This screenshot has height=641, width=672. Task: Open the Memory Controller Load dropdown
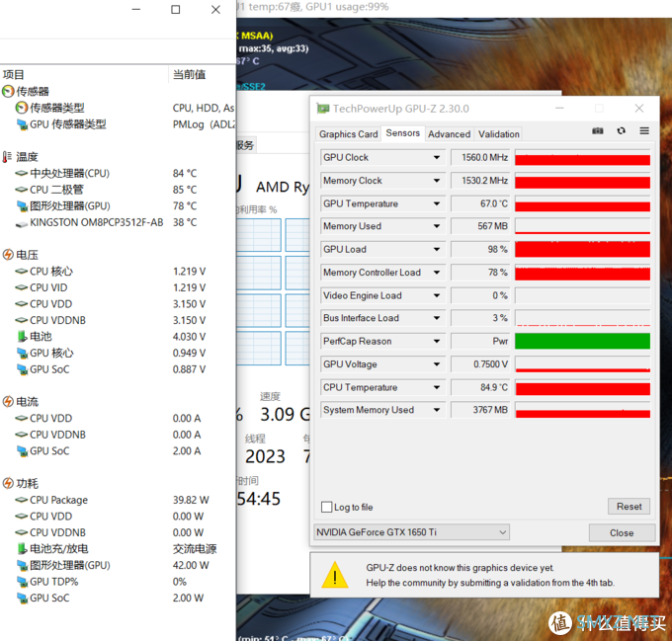[x=436, y=273]
